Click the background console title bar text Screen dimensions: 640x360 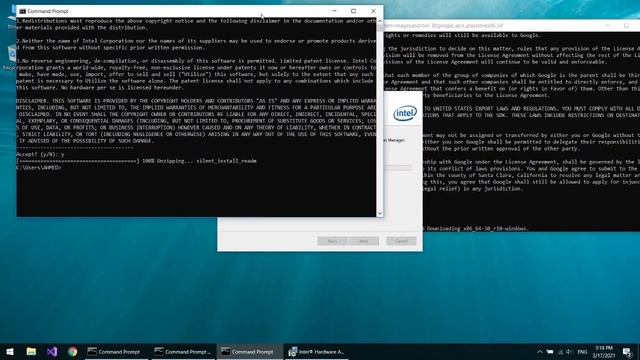tap(443, 25)
